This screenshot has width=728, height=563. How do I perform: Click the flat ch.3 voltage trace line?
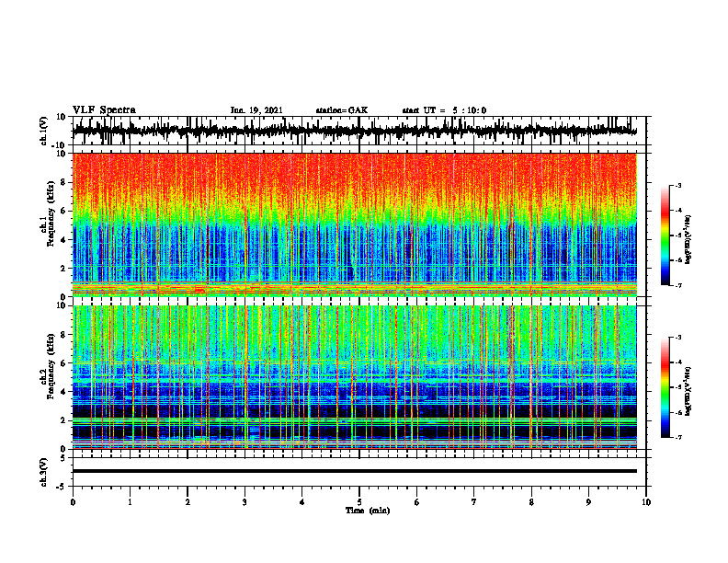coord(354,471)
